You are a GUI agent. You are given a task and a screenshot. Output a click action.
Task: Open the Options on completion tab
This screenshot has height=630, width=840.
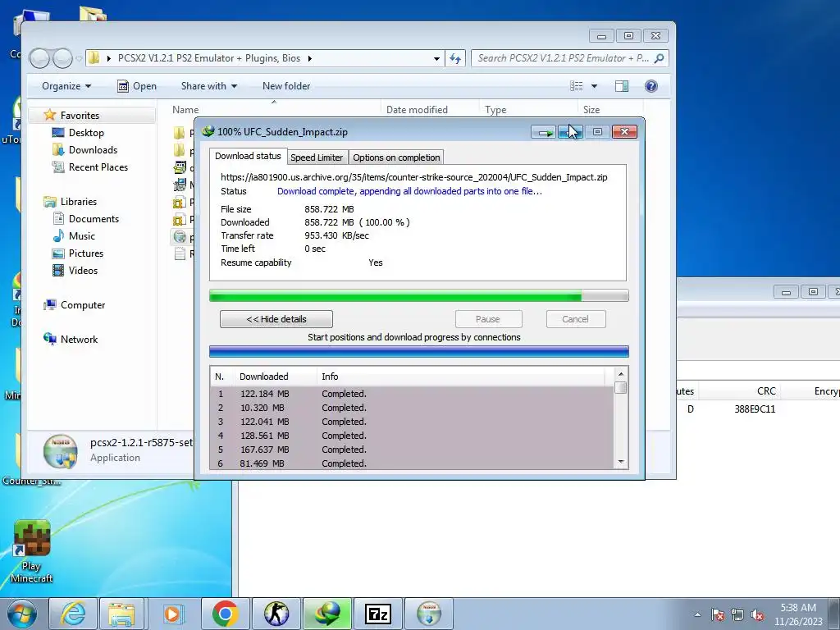[396, 157]
